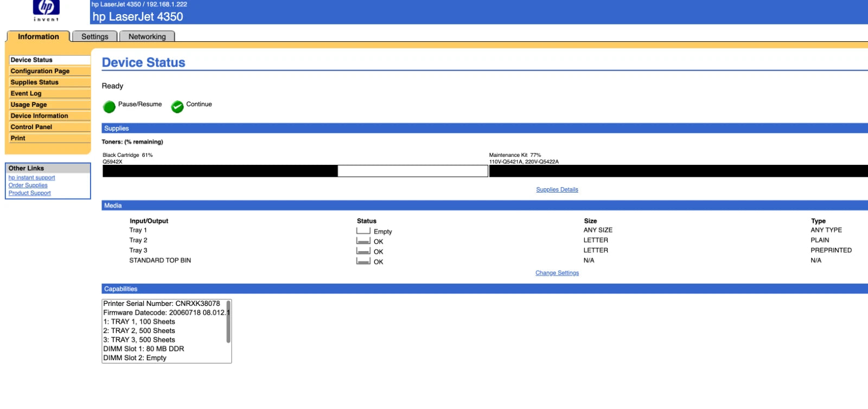The image size is (868, 409).
Task: Click the green Continue checkmark icon
Action: click(177, 107)
